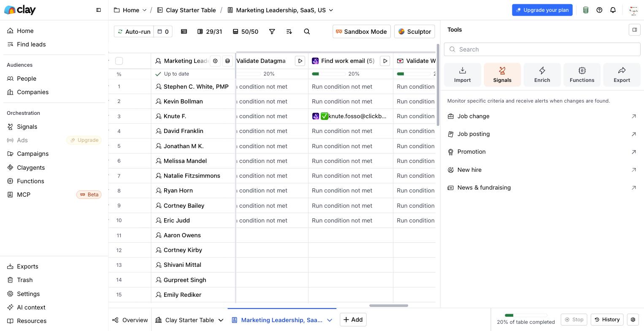This screenshot has width=644, height=331.
Task: Expand Marketing Leadership breadcrumb dropdown
Action: click(x=331, y=10)
